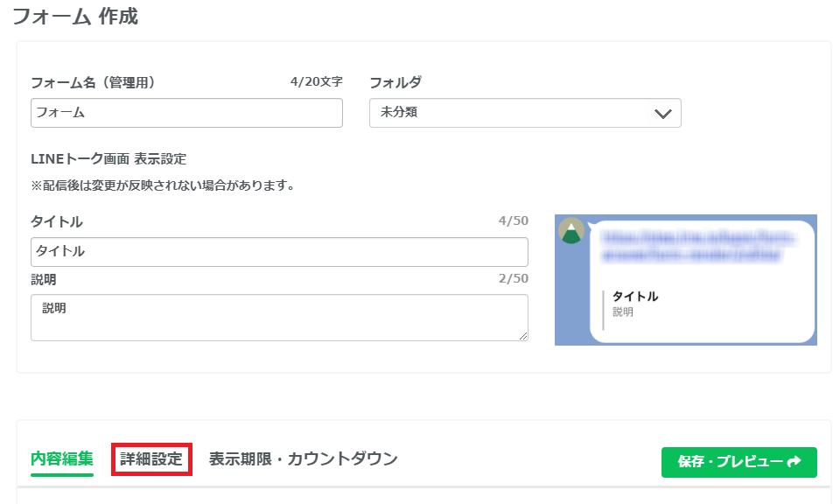The width and height of the screenshot is (840, 504).
Task: Click the フォーム名 input field
Action: (185, 113)
